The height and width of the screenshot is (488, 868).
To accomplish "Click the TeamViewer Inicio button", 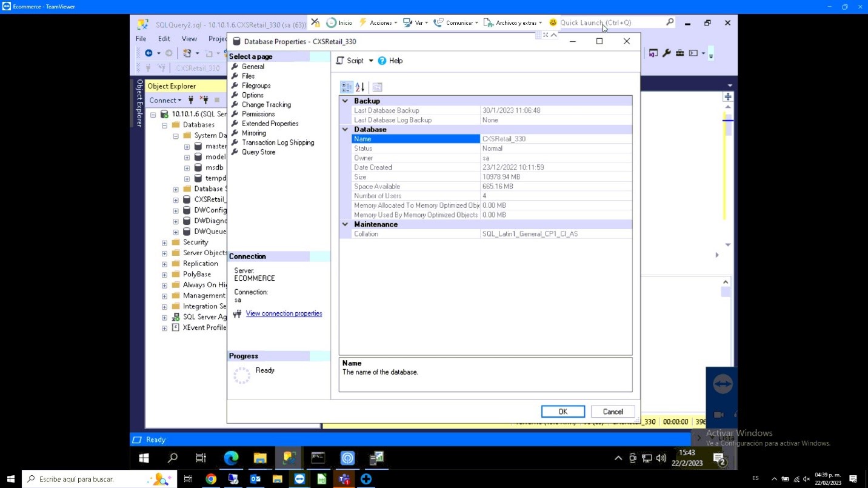I will tap(339, 23).
